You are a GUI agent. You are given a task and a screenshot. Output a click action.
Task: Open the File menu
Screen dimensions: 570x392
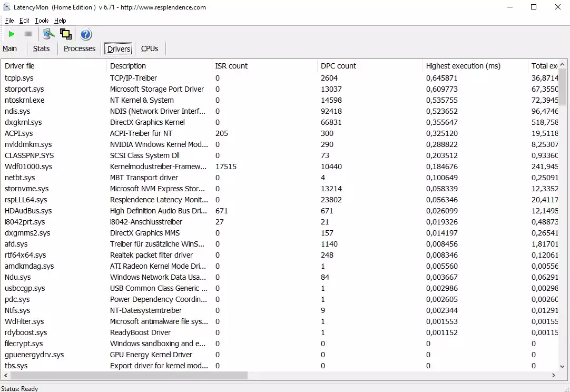[x=9, y=21]
